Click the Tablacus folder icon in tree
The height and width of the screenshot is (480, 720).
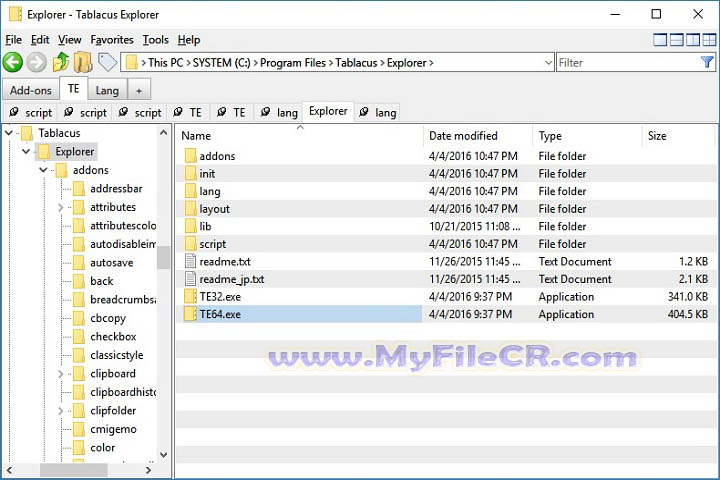27,133
